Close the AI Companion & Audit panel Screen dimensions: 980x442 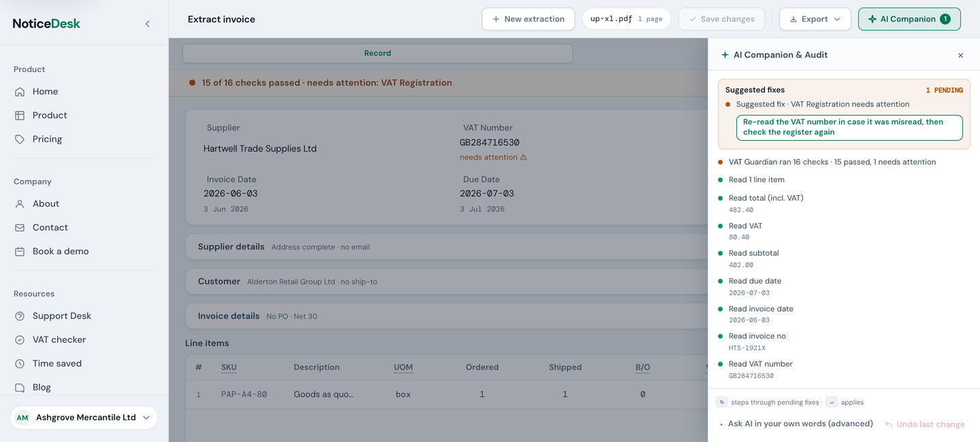click(x=960, y=55)
